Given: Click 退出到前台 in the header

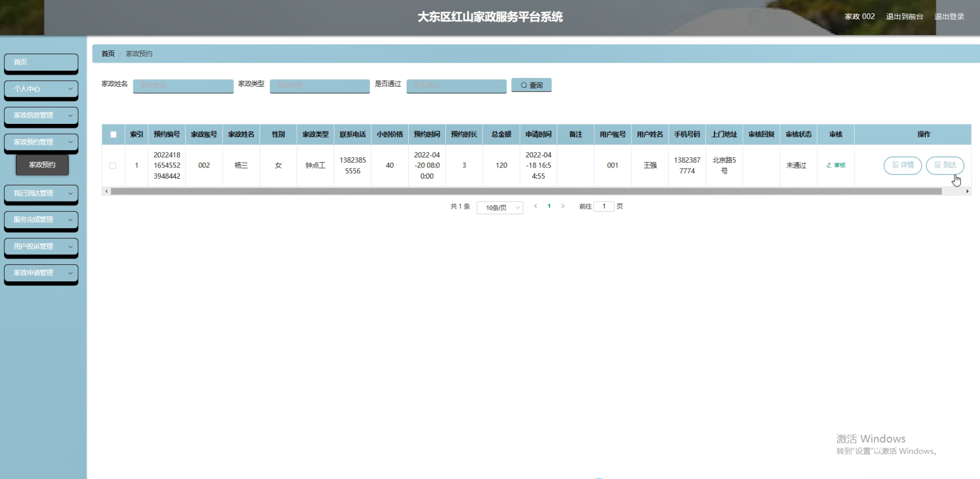Looking at the screenshot, I should point(905,16).
